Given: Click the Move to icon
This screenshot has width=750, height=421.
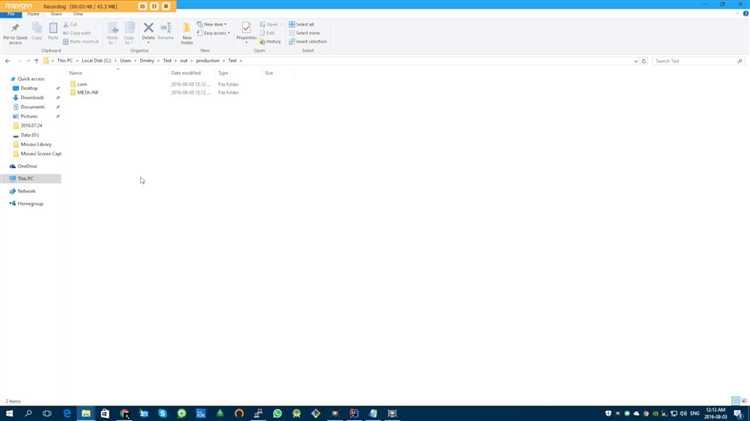Looking at the screenshot, I should [x=113, y=28].
